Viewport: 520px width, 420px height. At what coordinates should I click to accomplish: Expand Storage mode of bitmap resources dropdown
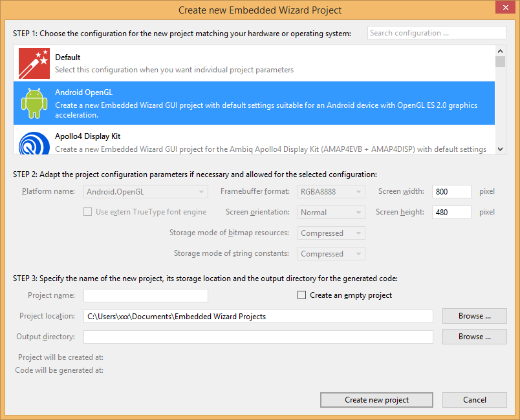(331, 233)
